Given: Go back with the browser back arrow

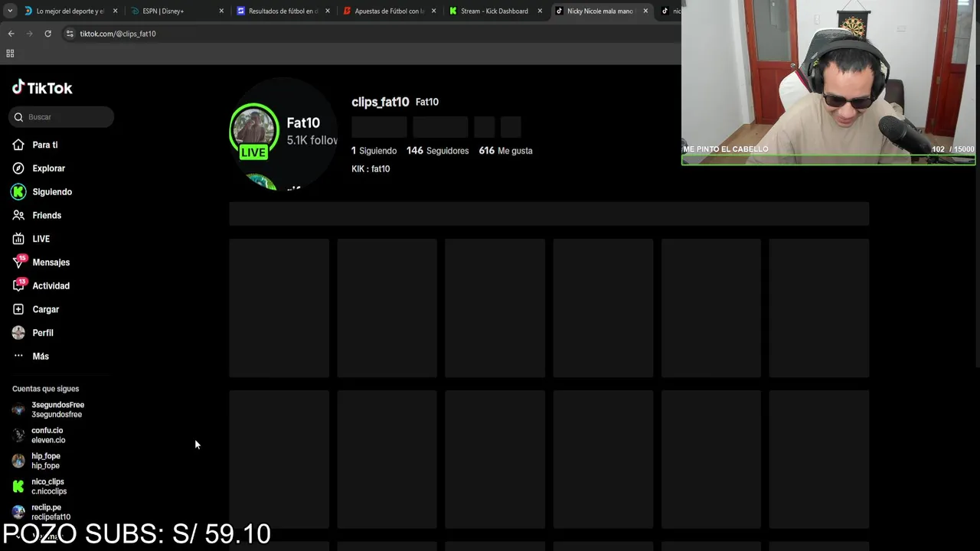Looking at the screenshot, I should pyautogui.click(x=11, y=34).
